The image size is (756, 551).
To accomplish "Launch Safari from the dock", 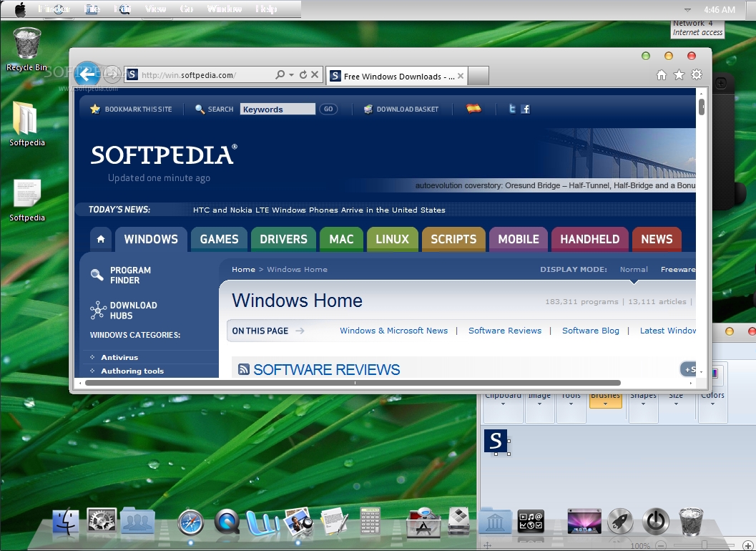I will click(190, 522).
